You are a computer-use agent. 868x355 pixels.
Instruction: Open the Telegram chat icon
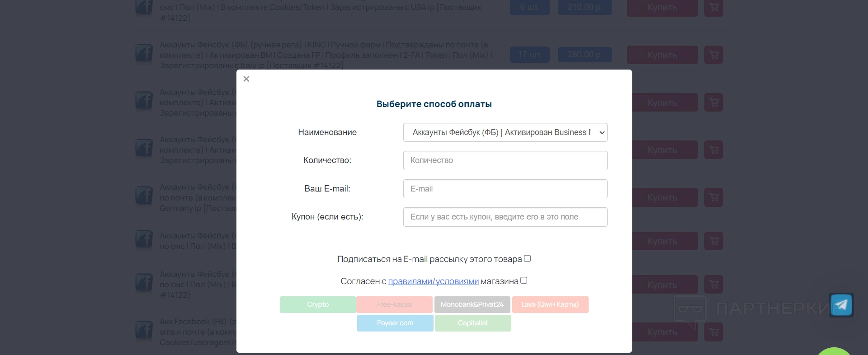[x=841, y=305]
